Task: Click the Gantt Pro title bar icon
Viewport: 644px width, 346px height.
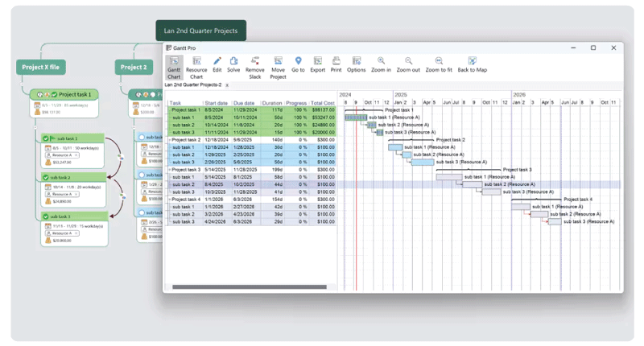Action: coord(168,48)
